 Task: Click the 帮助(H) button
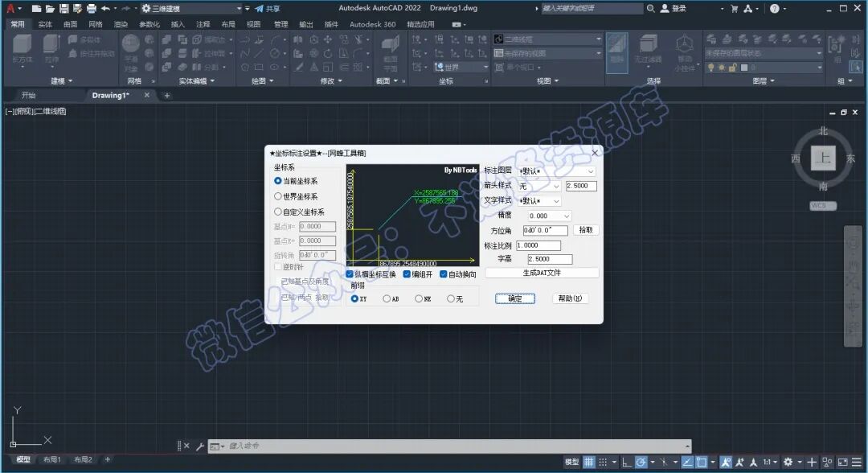coord(570,298)
